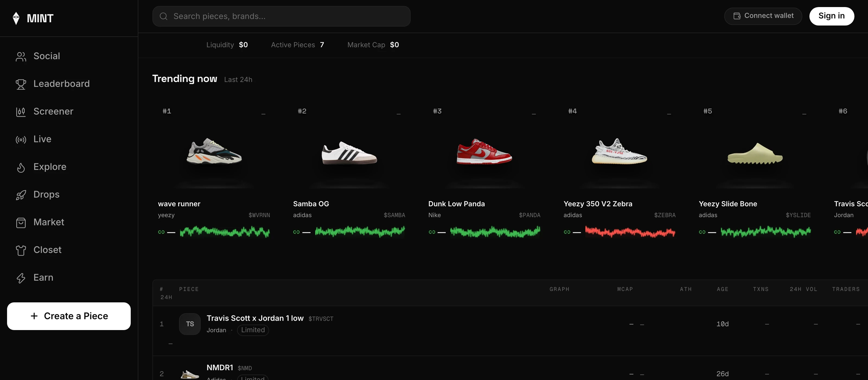Click the $ZEBRA ticker text
This screenshot has height=380, width=868.
pyautogui.click(x=665, y=215)
